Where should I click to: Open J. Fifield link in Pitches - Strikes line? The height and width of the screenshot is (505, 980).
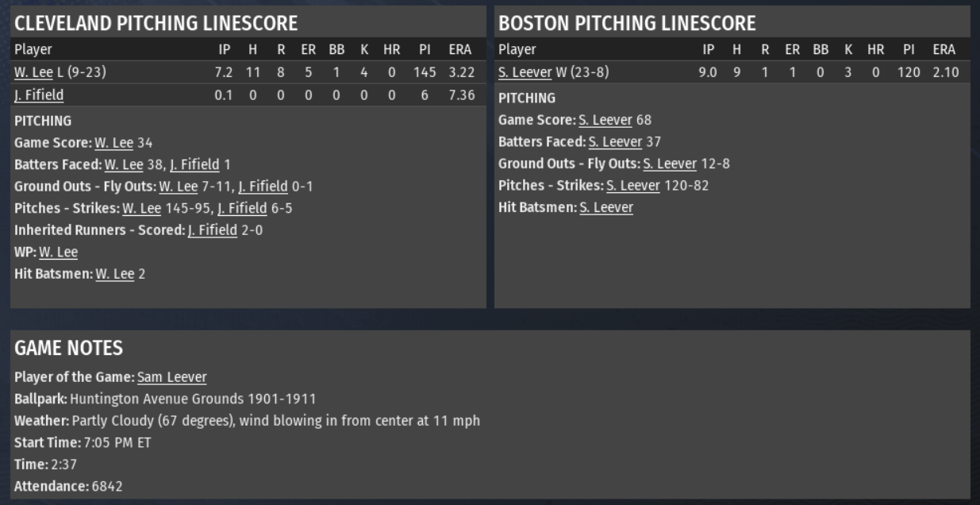[242, 209]
